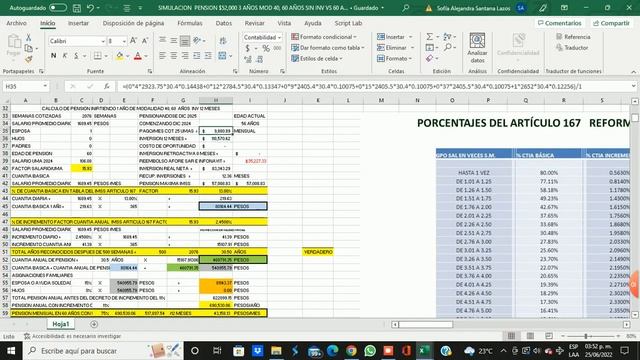This screenshot has width=640, height=360.
Task: Click the AutoSum sigma icon
Action: point(429,37)
